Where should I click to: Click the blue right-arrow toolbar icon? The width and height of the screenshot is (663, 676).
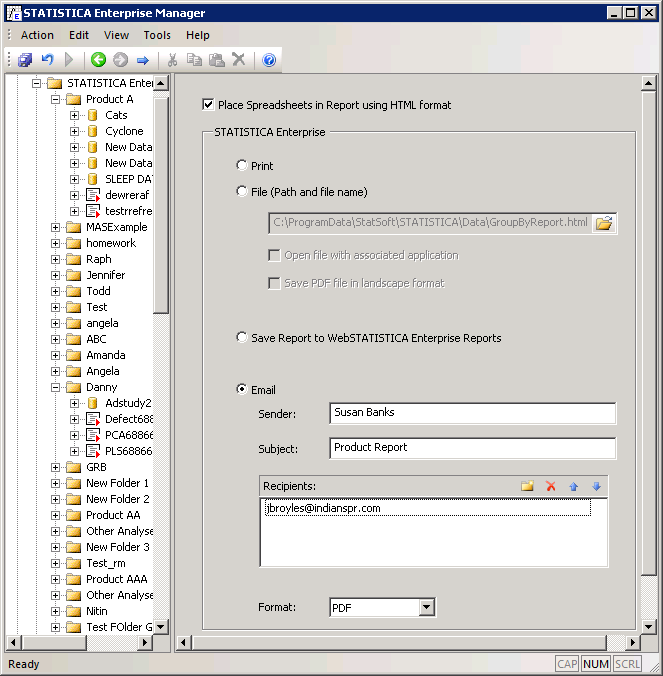click(x=143, y=60)
